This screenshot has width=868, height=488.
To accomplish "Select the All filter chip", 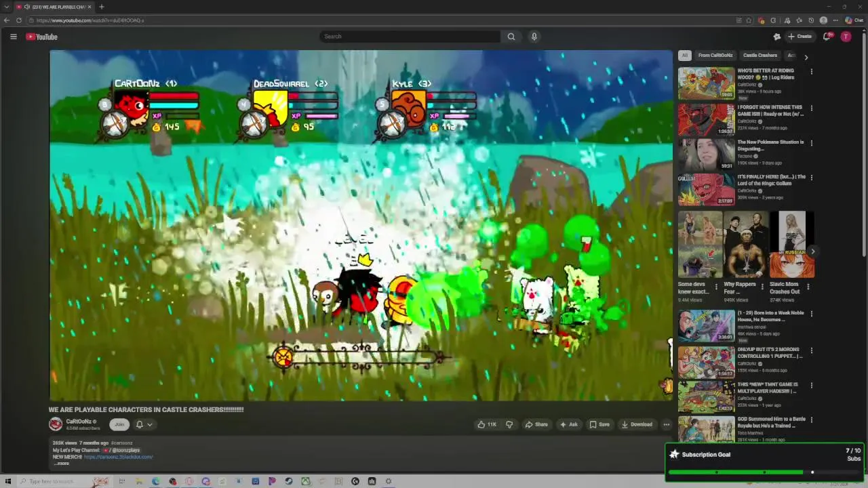I will (x=685, y=56).
